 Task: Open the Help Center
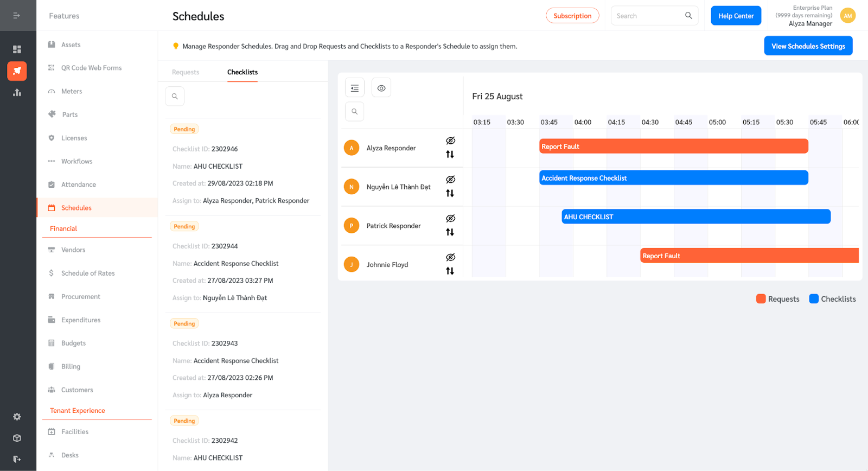pos(736,16)
